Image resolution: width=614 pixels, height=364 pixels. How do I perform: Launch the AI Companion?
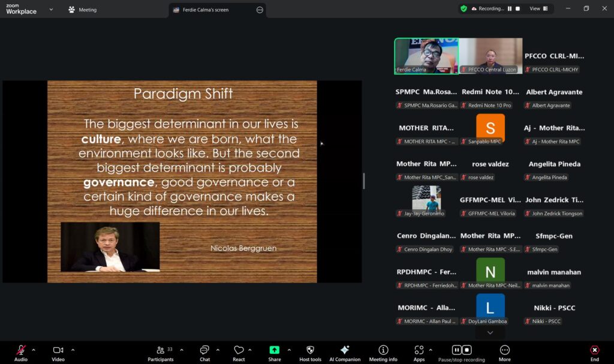pos(345,350)
